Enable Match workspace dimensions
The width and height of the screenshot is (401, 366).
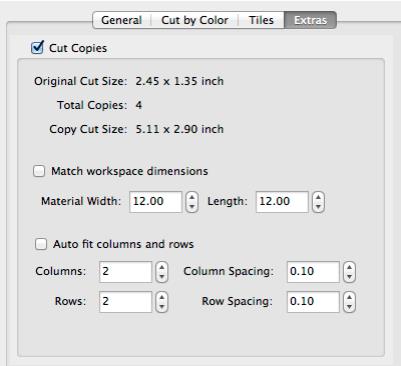39,171
